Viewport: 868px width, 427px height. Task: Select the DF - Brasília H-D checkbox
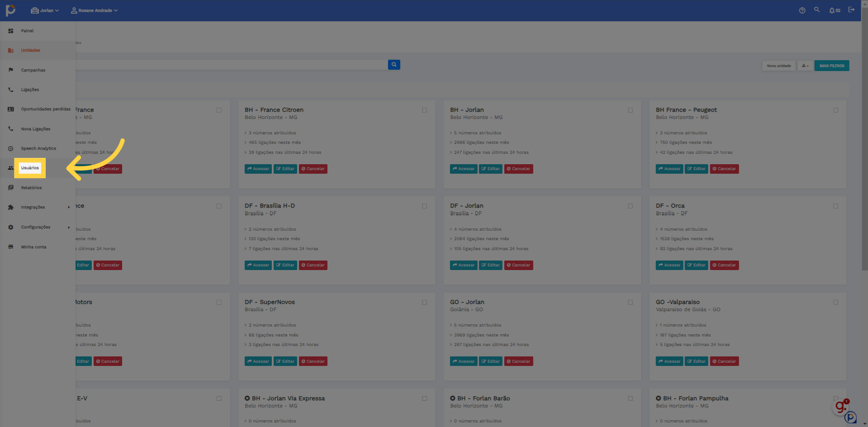click(425, 206)
